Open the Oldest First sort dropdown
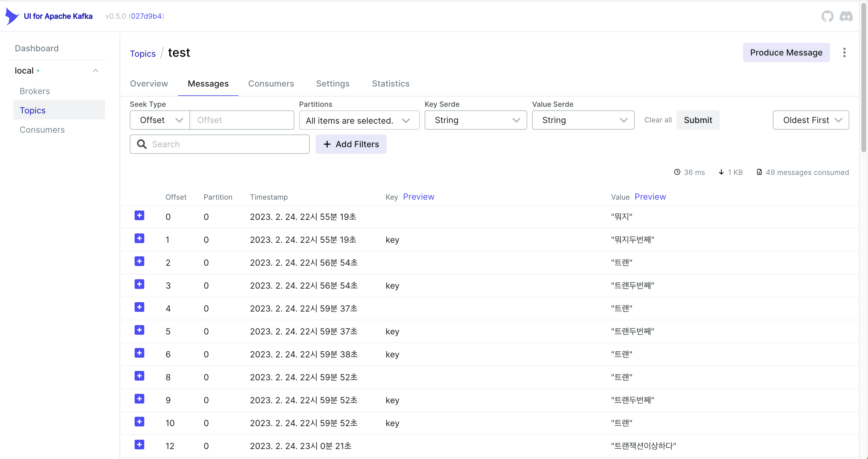This screenshot has height=459, width=868. [810, 120]
